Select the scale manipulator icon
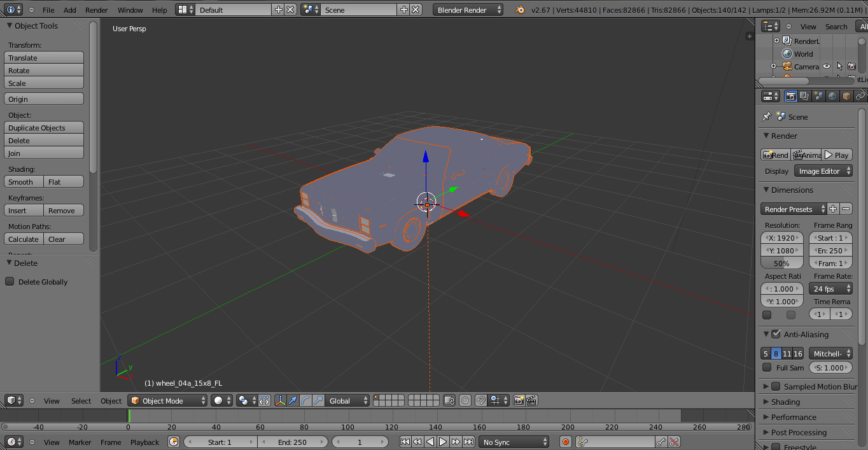Screen dimensions: 868x450 pos(318,400)
